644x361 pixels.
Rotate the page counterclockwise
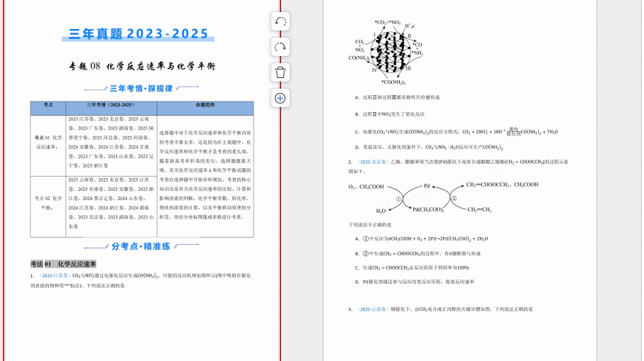(x=280, y=21)
